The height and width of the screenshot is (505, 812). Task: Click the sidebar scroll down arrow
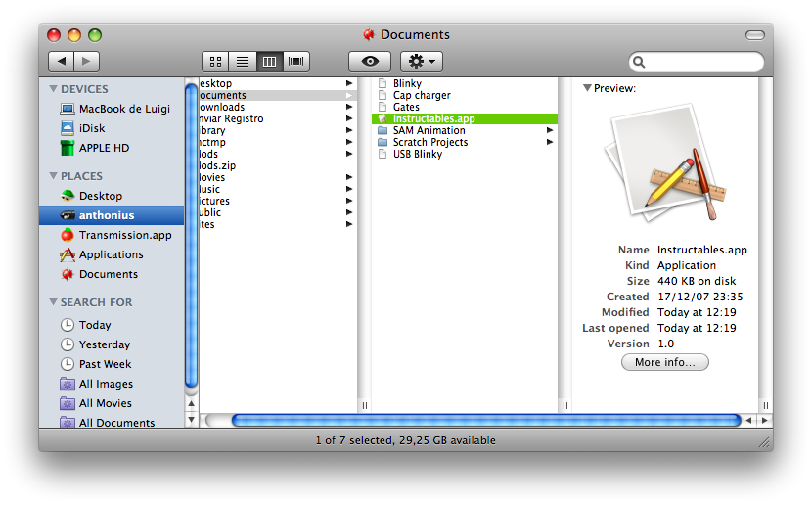[191, 419]
